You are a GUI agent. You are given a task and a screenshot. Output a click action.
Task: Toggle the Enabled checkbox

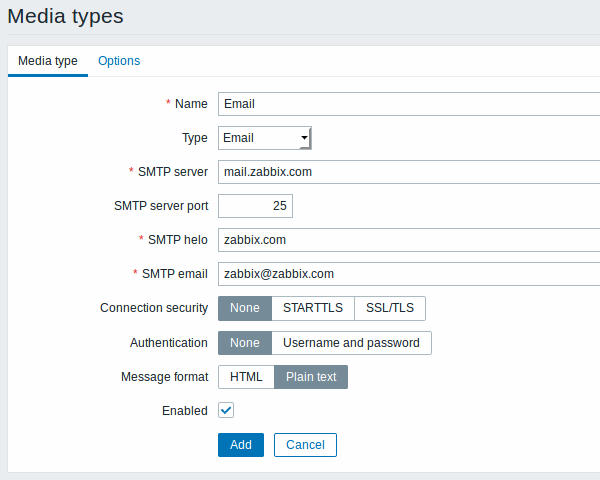(x=226, y=410)
